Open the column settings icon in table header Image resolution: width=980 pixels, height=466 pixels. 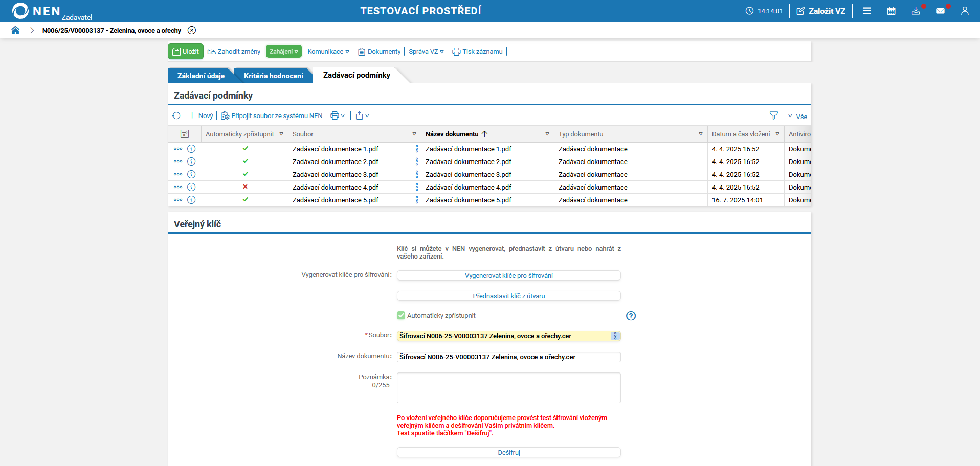[185, 134]
